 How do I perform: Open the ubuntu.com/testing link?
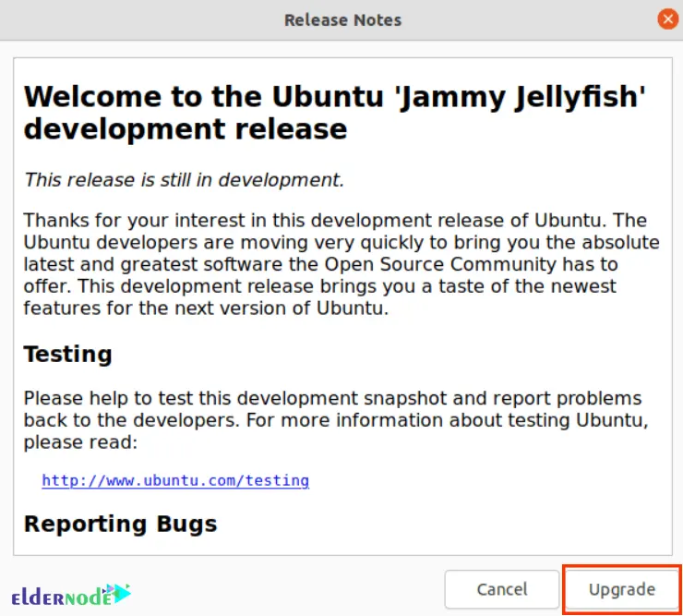175,480
